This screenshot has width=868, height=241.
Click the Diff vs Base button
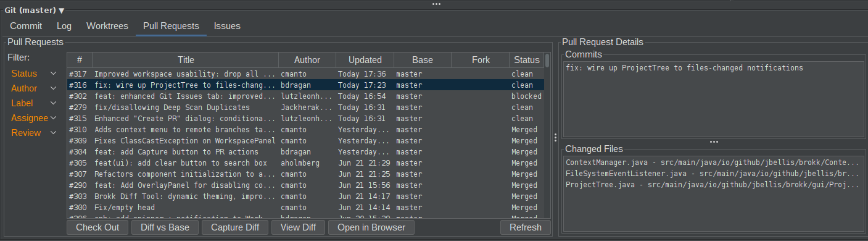click(165, 227)
